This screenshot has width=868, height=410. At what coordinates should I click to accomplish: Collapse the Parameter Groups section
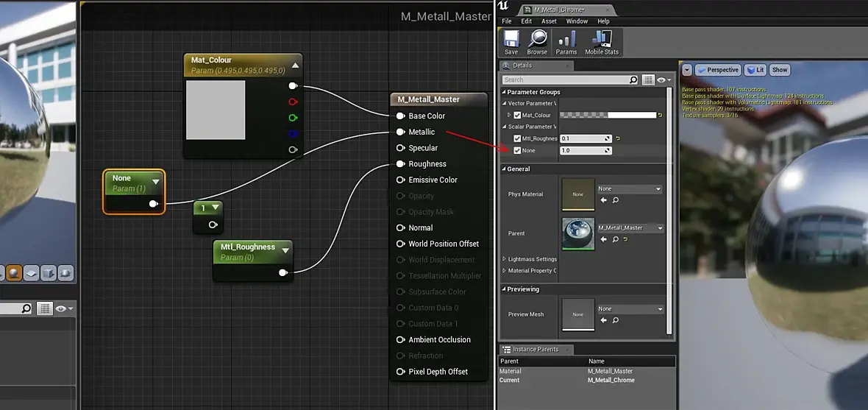[x=505, y=92]
